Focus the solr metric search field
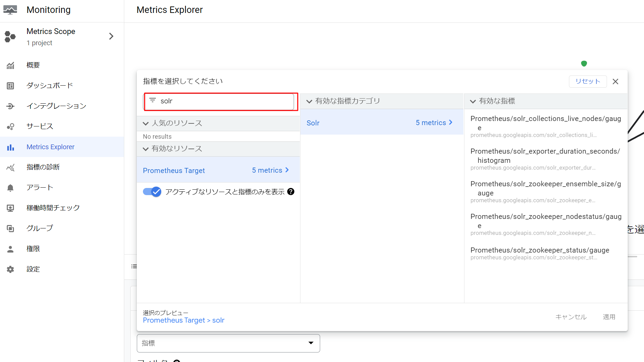The width and height of the screenshot is (644, 362). coord(219,101)
